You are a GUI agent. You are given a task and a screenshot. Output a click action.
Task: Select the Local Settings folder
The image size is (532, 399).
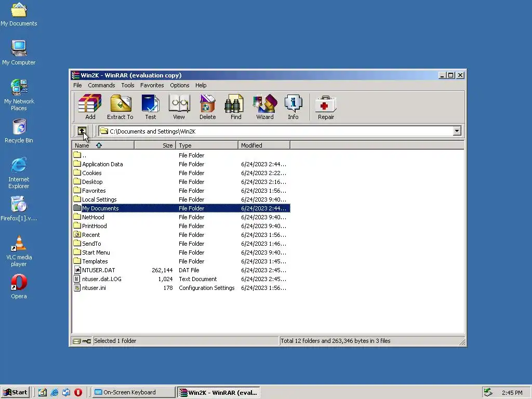pos(181,199)
